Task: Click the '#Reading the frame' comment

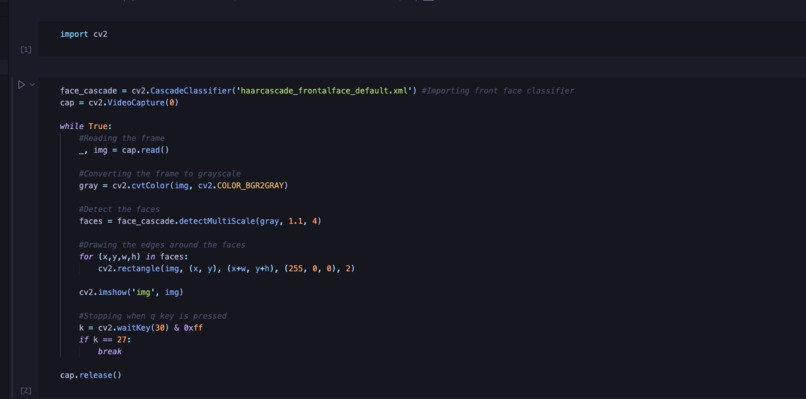Action: 122,138
